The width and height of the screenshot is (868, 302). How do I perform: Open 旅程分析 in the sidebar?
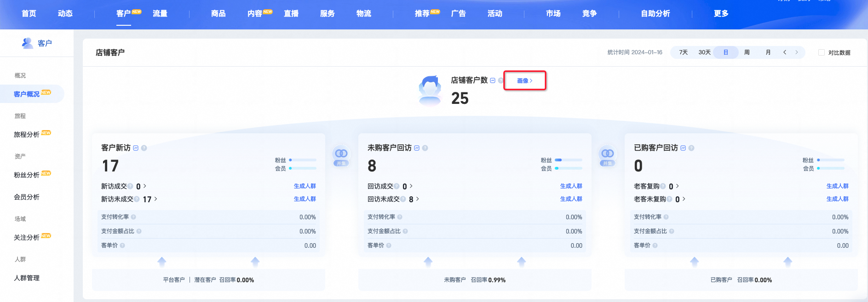27,135
